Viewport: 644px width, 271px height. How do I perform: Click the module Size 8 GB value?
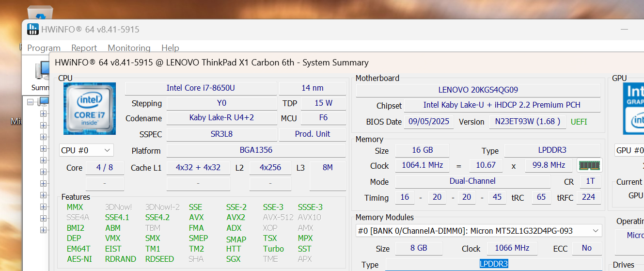pos(419,248)
